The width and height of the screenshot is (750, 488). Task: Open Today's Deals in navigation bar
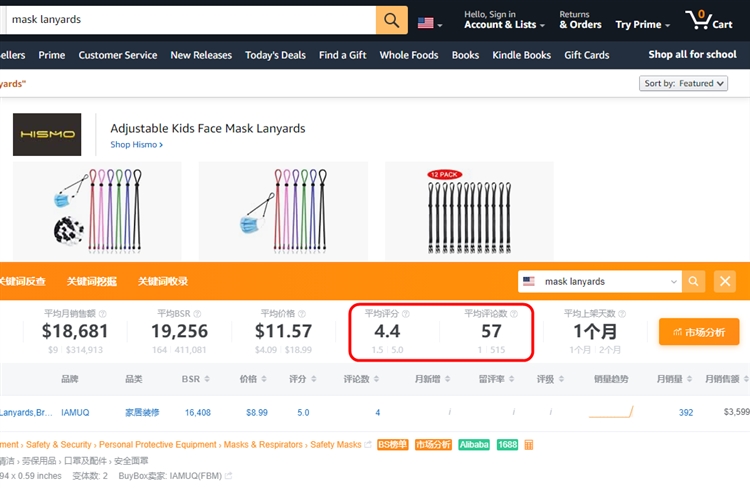coord(276,55)
